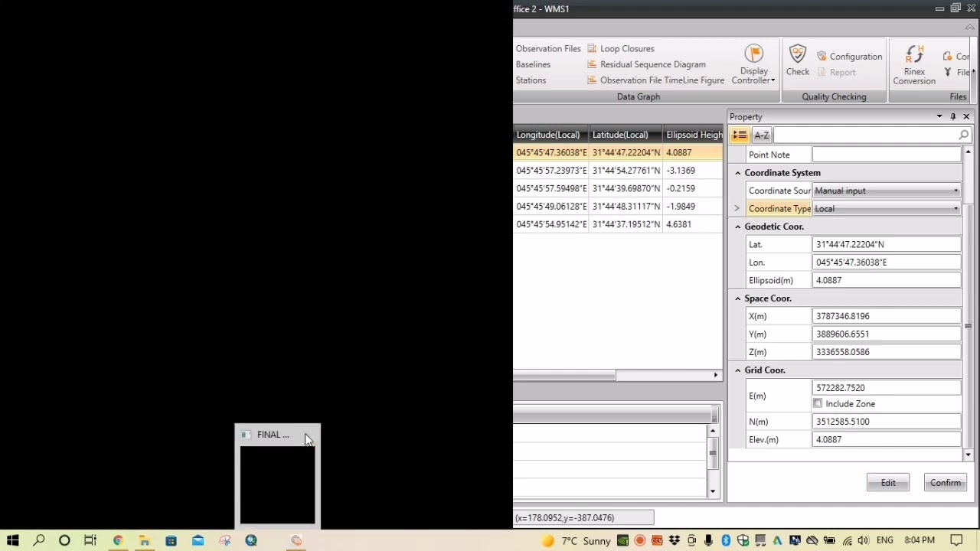Click the E(m) value 572282.7520
The image size is (980, 551).
click(x=887, y=388)
